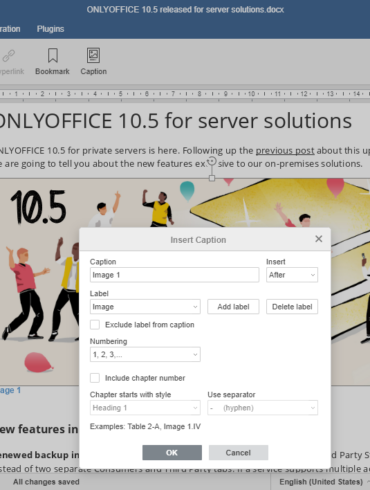Open Chapter starts with style dropdown

point(145,408)
